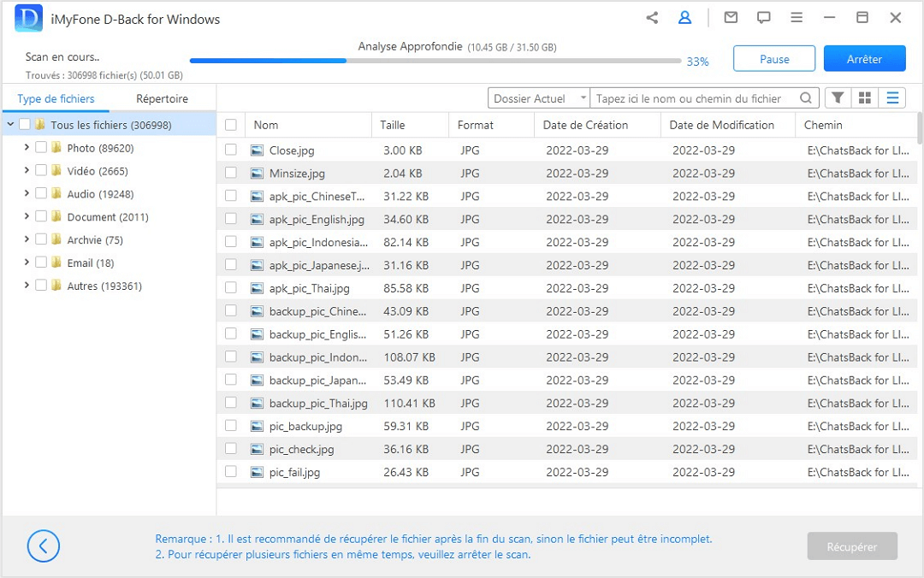Screen dimensions: 924x578
Task: Check the Photo (89620) checkbox
Action: pyautogui.click(x=41, y=148)
